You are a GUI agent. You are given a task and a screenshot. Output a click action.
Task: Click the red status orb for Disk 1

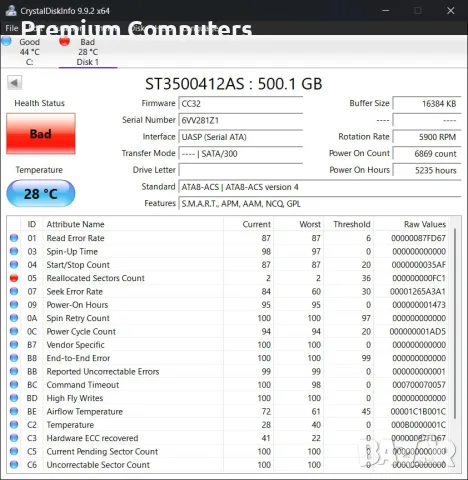[x=64, y=41]
